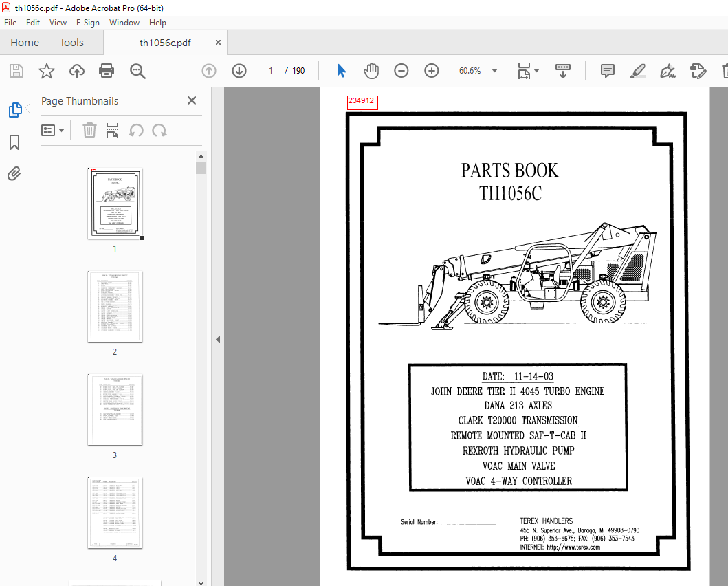Screen dimensions: 728x586
Task: Open the E-Sign menu
Action: (x=88, y=22)
